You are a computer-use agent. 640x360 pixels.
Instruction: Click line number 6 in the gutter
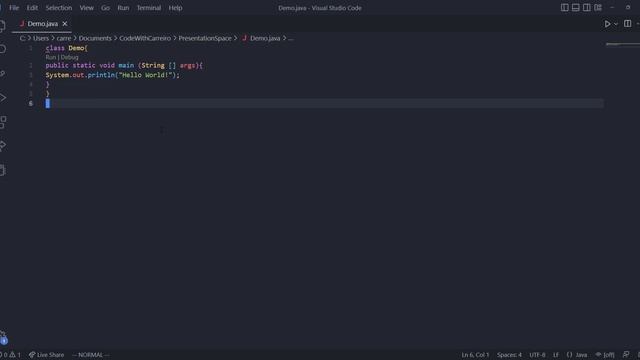tap(31, 104)
